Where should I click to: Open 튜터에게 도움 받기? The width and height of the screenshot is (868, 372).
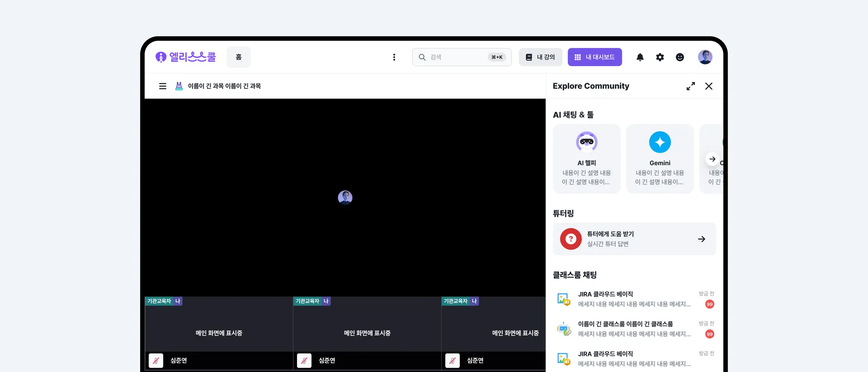[634, 239]
